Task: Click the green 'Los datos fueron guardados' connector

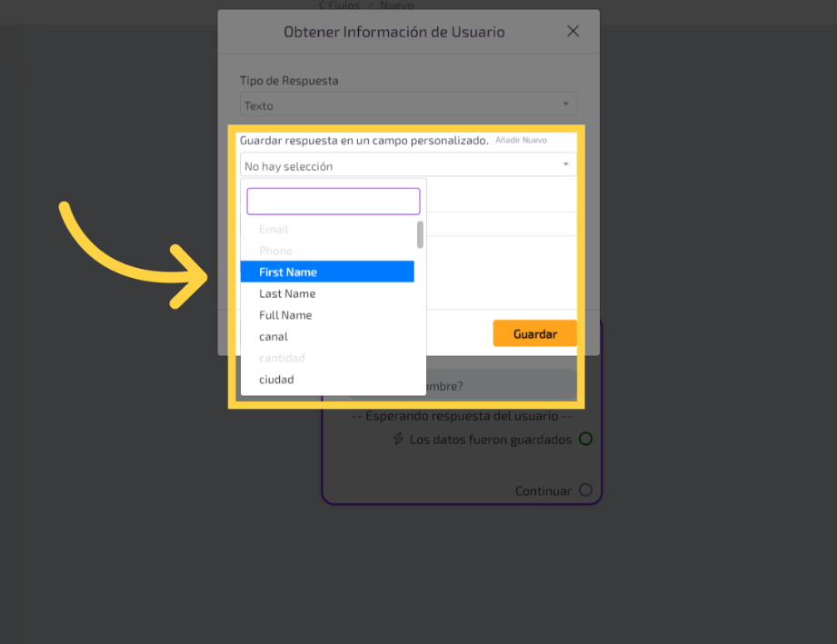Action: [585, 440]
